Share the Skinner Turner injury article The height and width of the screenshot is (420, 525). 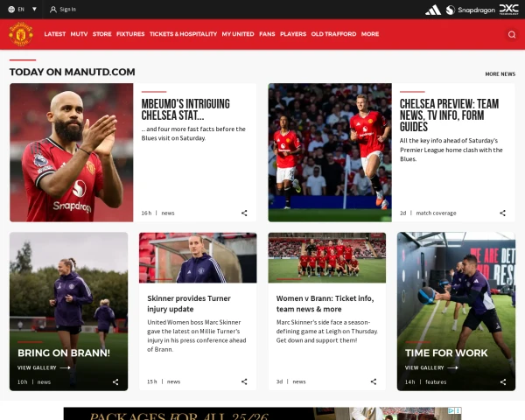point(244,381)
